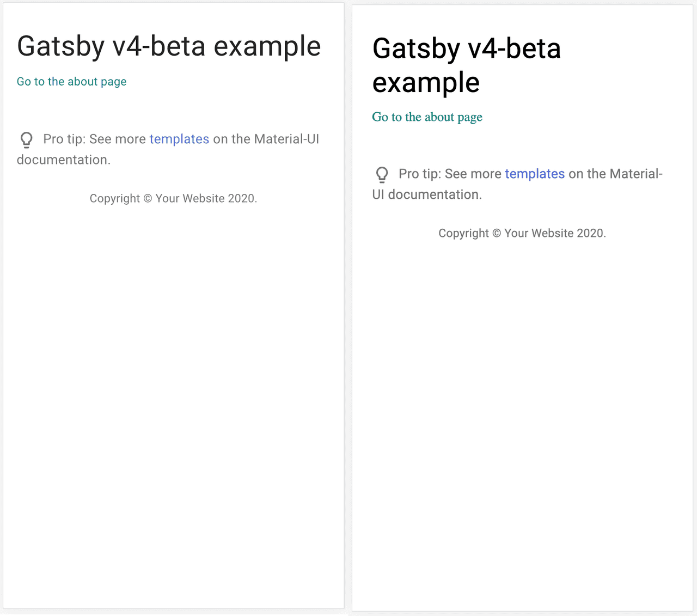Viewport: 697px width, 616px height.
Task: Open the about page from the left panel
Action: tap(71, 81)
